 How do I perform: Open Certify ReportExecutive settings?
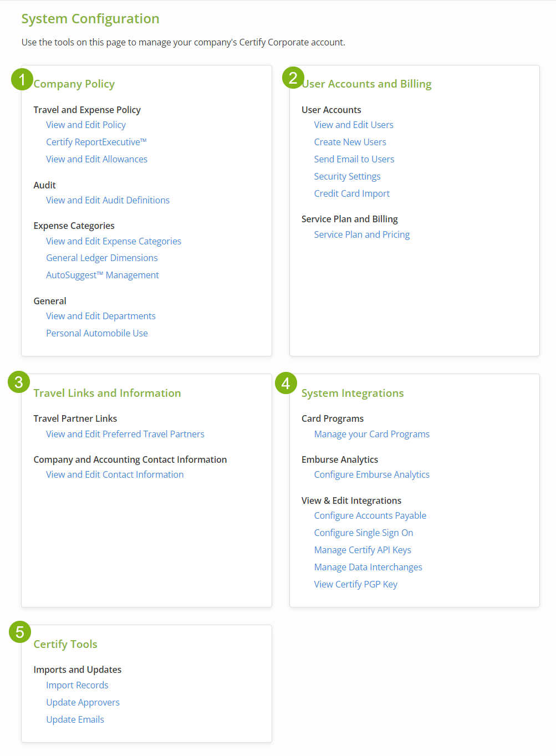click(96, 142)
